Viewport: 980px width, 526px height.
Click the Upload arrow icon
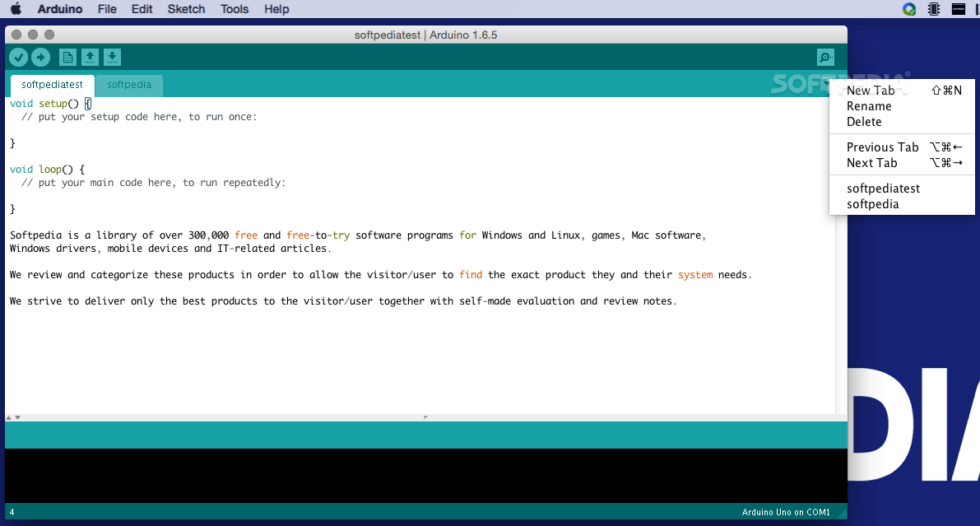click(40, 57)
